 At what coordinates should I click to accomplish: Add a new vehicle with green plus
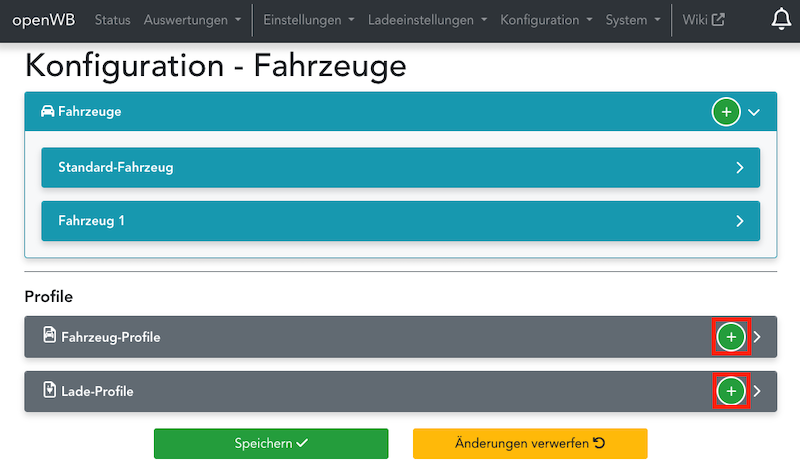(x=726, y=112)
